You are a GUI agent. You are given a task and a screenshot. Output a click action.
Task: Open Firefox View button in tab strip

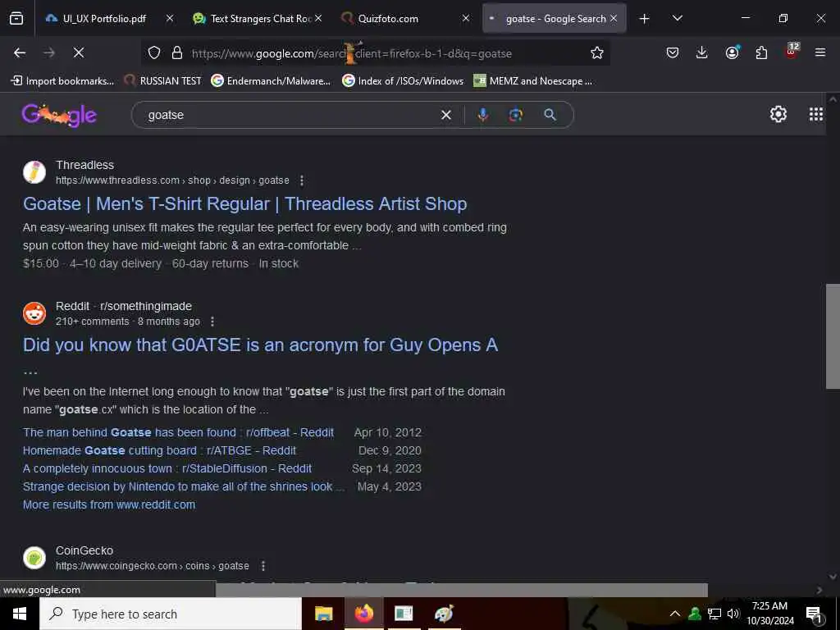(x=16, y=18)
